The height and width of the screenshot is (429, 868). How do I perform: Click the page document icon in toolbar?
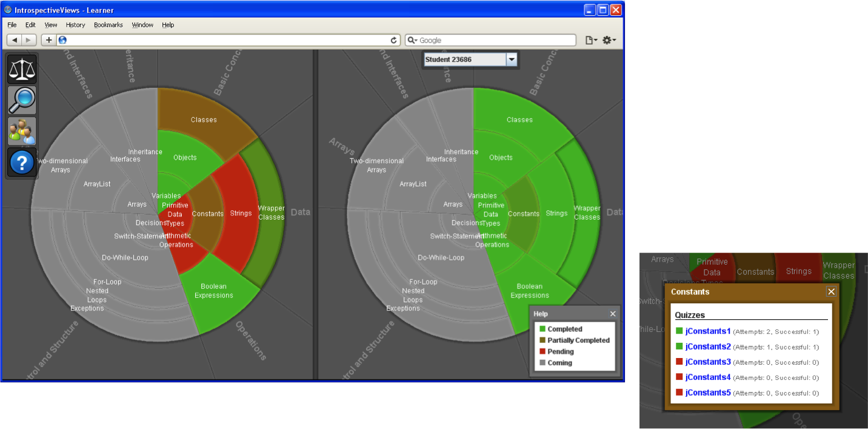point(590,40)
